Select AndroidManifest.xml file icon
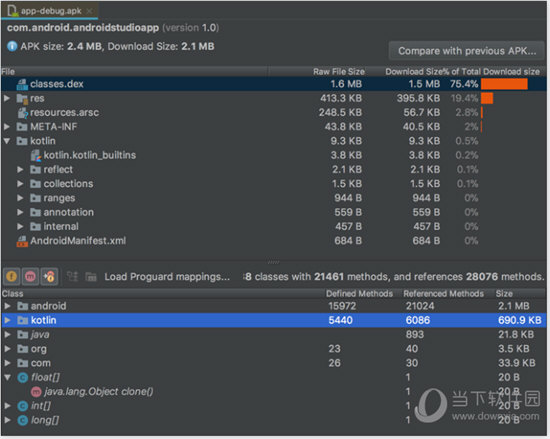The width and height of the screenshot is (550, 439). [x=22, y=241]
